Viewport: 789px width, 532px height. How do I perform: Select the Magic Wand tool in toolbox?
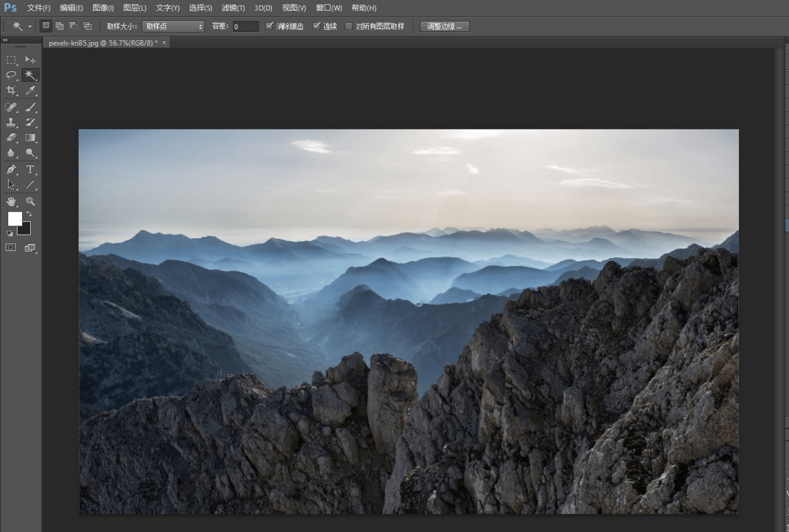tap(30, 75)
